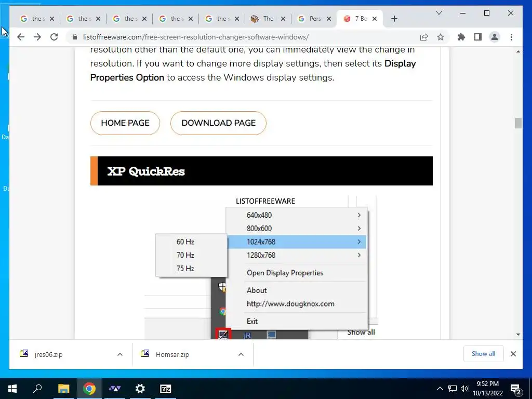
Task: Open the Chrome profile avatar
Action: pos(495,37)
